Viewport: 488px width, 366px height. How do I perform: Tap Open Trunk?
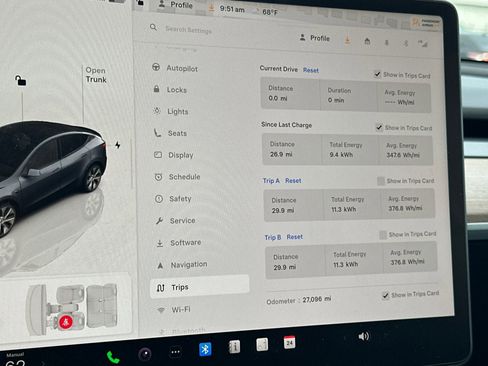(96, 75)
